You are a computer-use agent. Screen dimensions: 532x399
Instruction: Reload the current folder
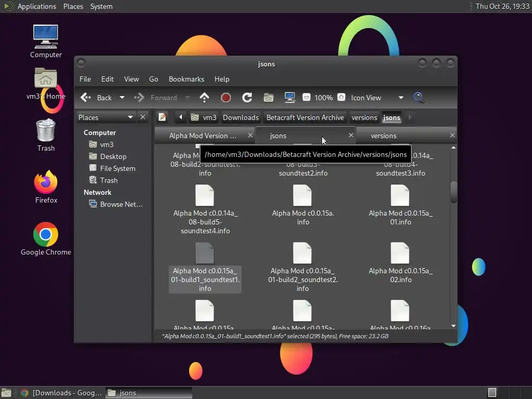pos(247,98)
